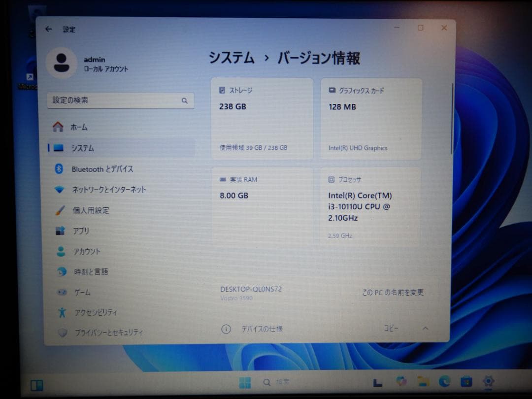Click the システム breadcrumb link
The height and width of the screenshot is (399, 532).
(x=232, y=57)
